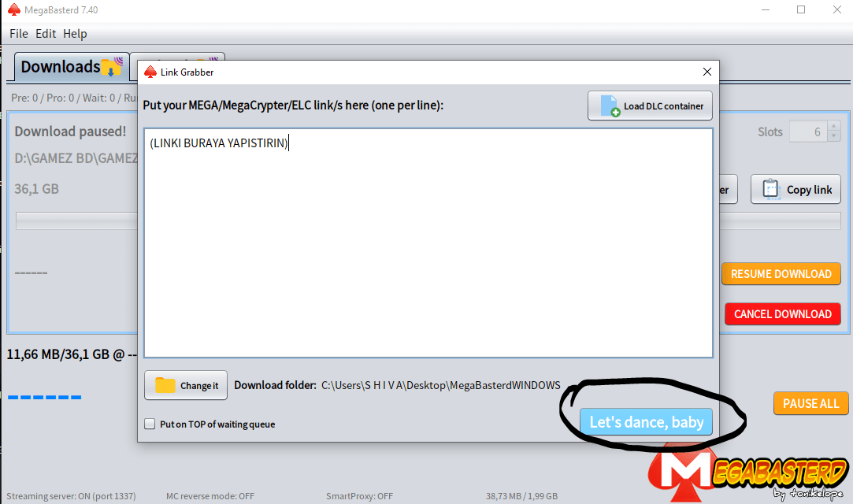The height and width of the screenshot is (504, 853).
Task: Click the Link Grabber dialog spade icon
Action: pyautogui.click(x=150, y=72)
